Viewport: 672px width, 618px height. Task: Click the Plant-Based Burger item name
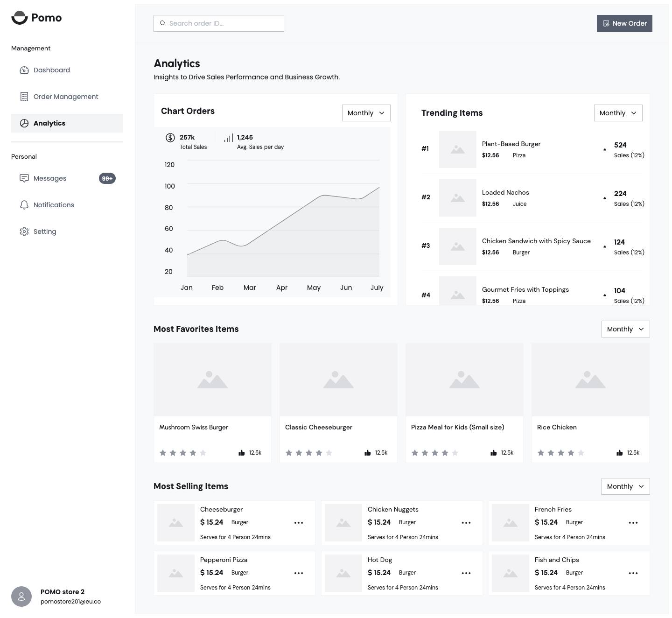(x=511, y=144)
